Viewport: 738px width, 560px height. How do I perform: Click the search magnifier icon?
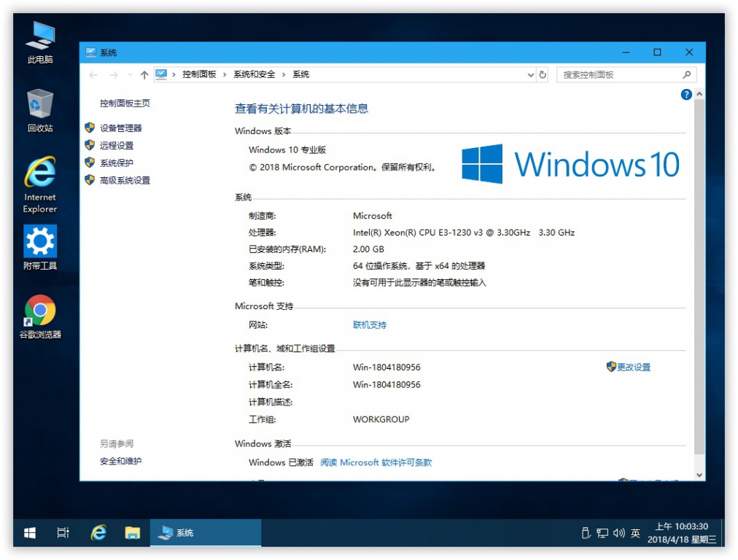point(687,75)
